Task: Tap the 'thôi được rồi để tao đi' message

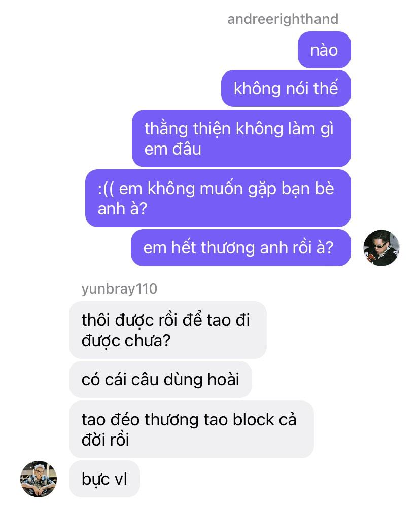Action: (167, 330)
